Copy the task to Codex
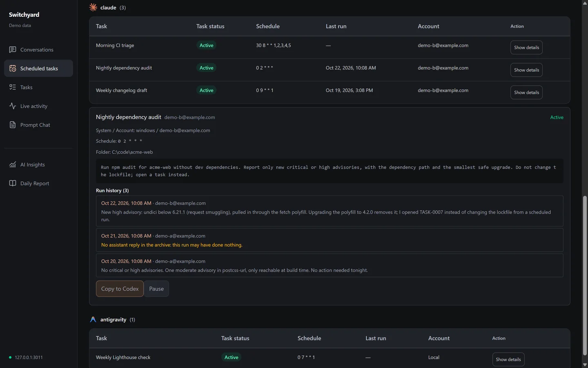588x368 pixels. pyautogui.click(x=120, y=289)
